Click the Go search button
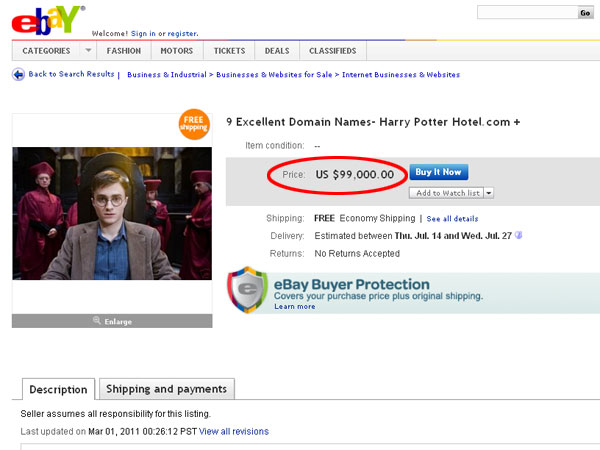 tap(585, 13)
